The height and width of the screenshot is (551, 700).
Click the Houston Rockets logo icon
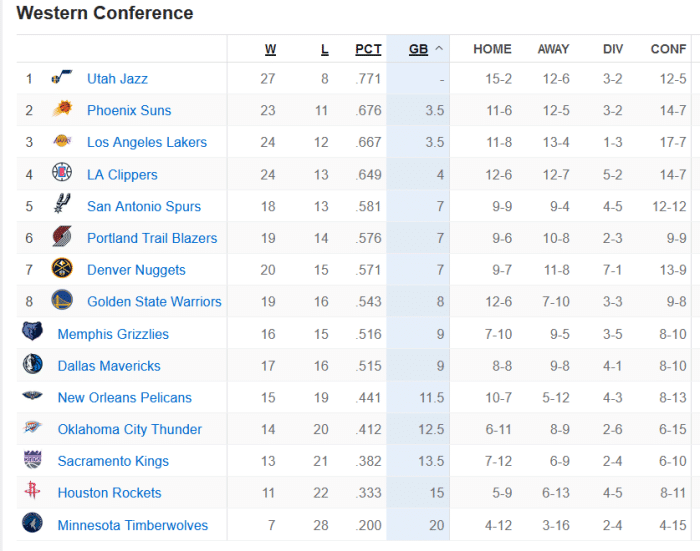tap(33, 492)
